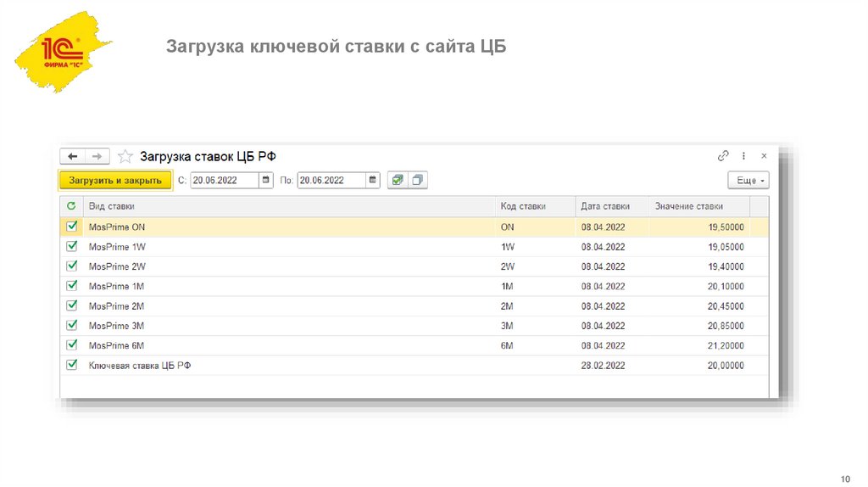Select the MosPrime 3M rate name
This screenshot has height=487, width=868.
(116, 326)
